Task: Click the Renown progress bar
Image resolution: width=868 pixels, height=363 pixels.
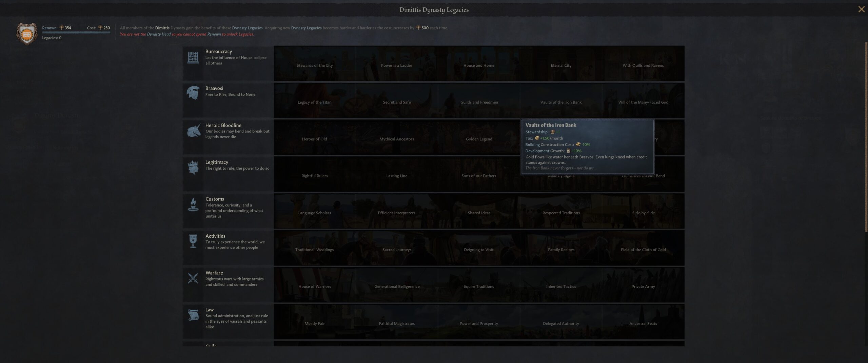Action: 76,33
